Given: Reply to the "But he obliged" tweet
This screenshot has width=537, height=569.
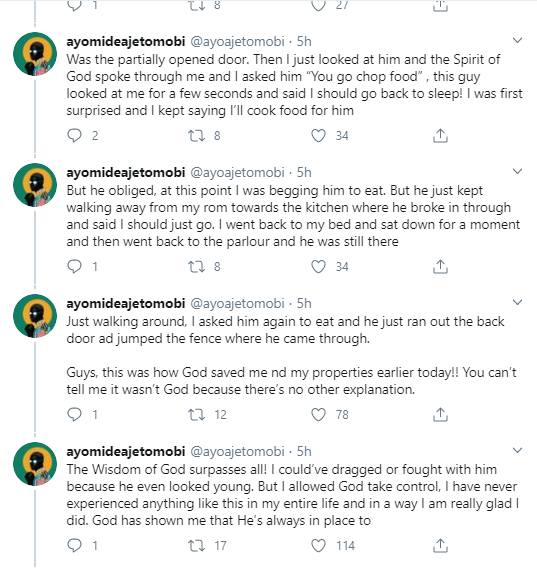Looking at the screenshot, I should tap(74, 266).
